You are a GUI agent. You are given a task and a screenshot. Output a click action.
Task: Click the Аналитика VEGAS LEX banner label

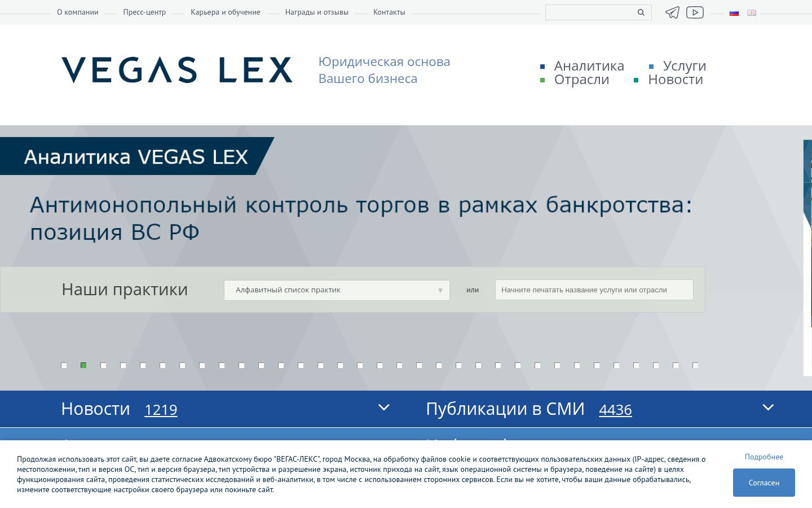click(x=136, y=156)
